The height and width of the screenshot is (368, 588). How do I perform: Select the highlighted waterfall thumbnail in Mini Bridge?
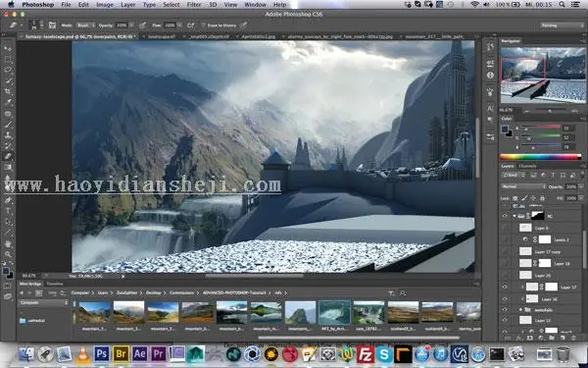click(334, 312)
